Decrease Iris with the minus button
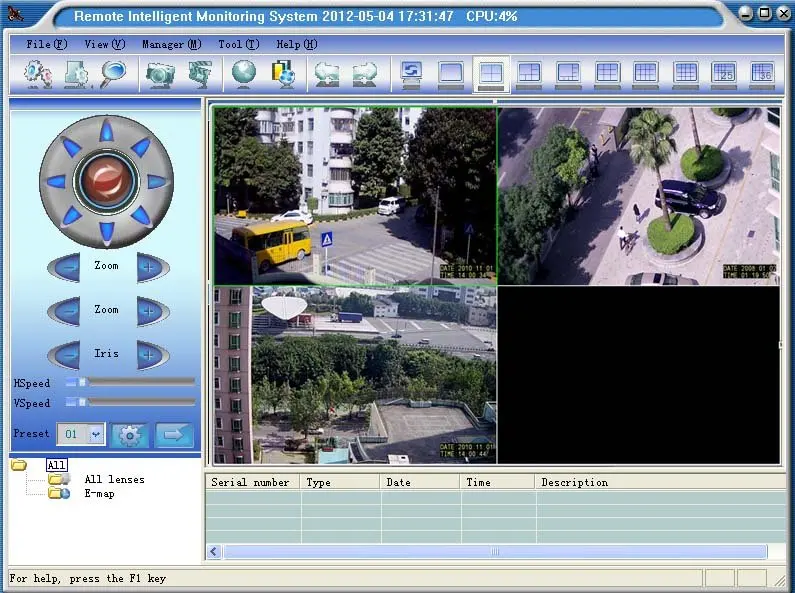 click(x=64, y=355)
